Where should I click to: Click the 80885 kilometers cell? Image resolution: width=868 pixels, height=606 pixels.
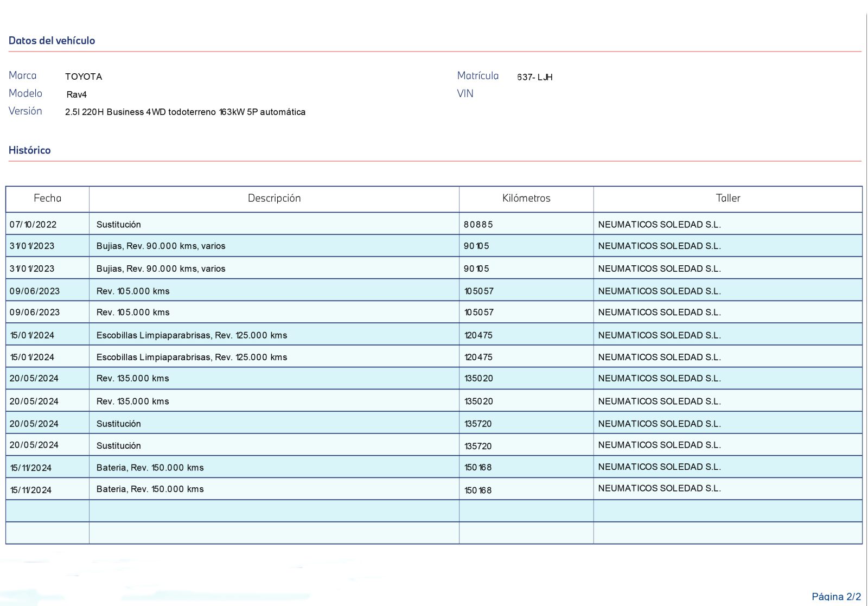(478, 225)
